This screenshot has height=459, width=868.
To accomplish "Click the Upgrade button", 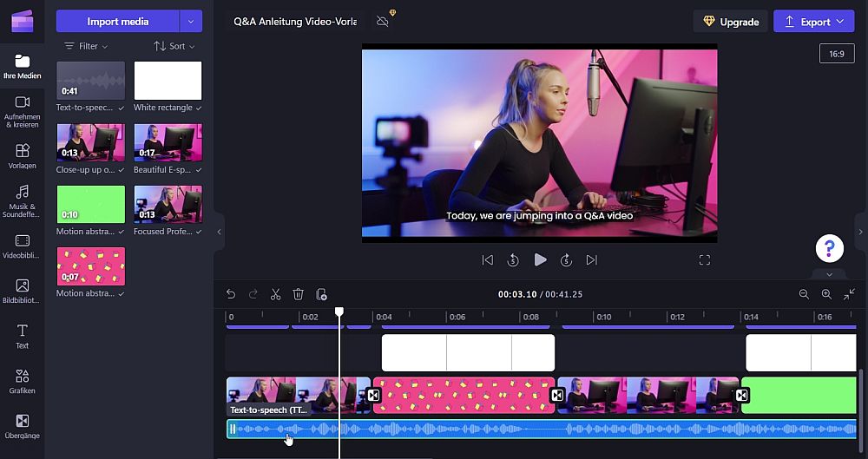I will pos(731,22).
